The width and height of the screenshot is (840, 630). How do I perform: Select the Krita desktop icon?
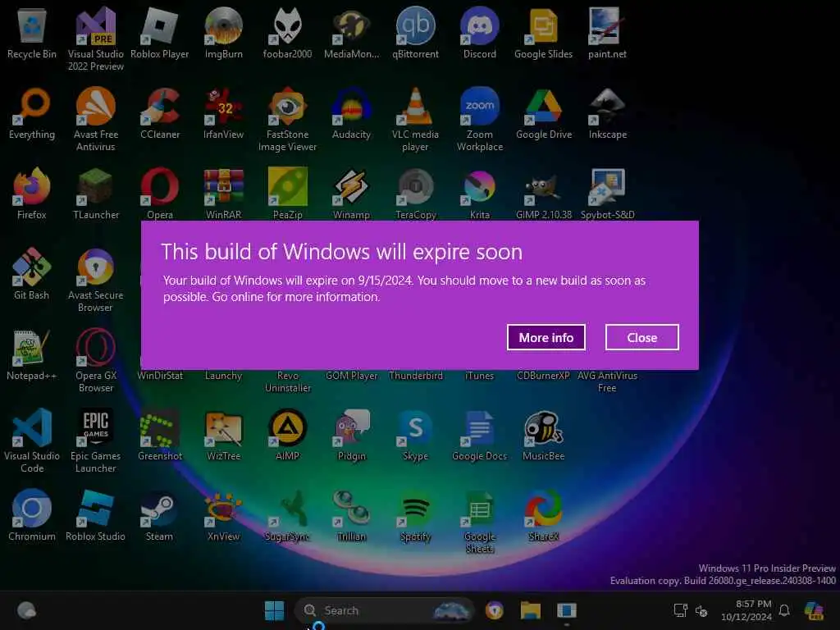coord(479,194)
